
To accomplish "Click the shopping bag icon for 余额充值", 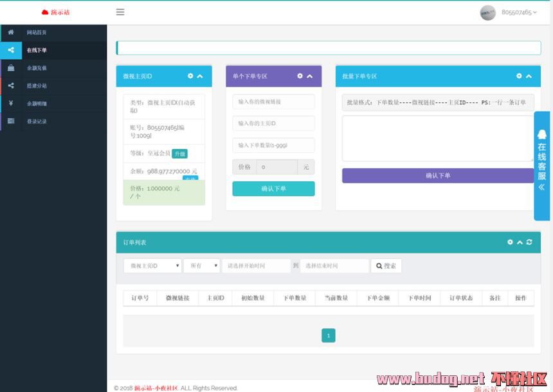I will tap(11, 67).
